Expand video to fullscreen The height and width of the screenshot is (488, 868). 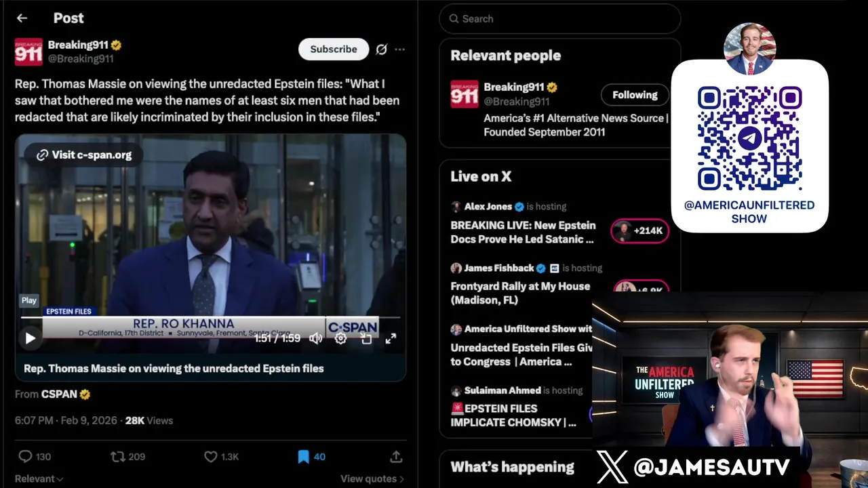click(x=391, y=338)
